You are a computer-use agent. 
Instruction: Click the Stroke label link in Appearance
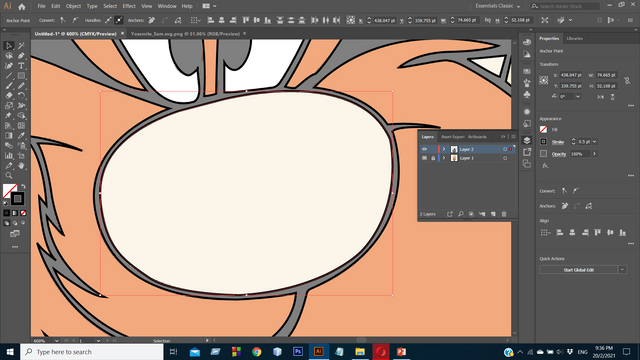pos(558,142)
